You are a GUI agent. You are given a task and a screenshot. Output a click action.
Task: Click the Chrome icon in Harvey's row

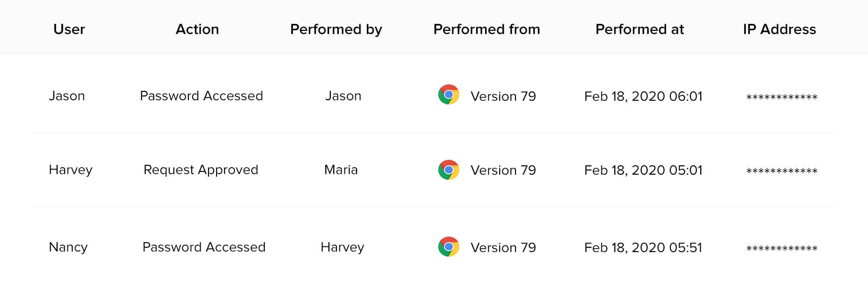coord(449,170)
